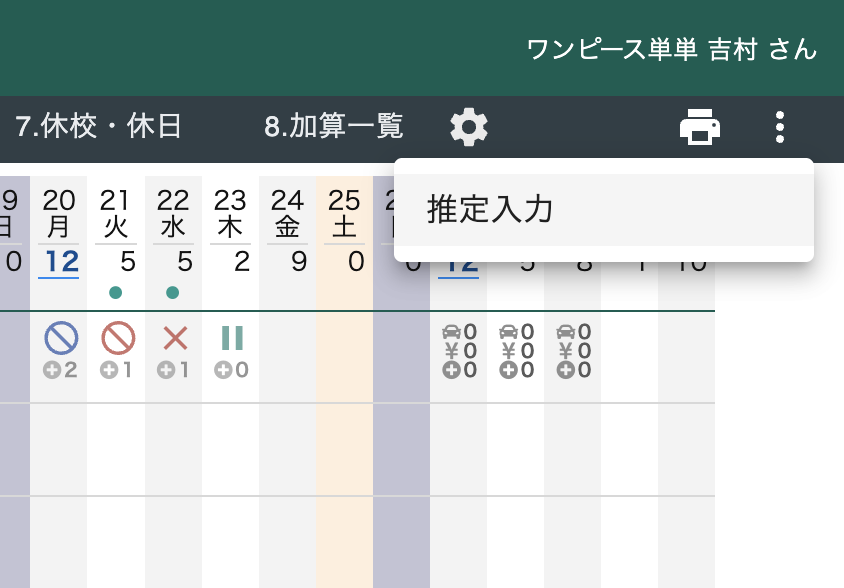Screen dimensions: 844x588
Task: Click the green dot under Tuesday 21
Action: coord(116,292)
